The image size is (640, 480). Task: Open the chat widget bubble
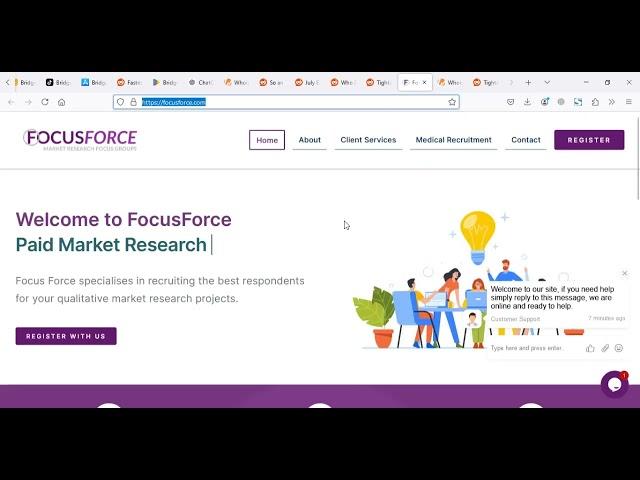coord(614,384)
